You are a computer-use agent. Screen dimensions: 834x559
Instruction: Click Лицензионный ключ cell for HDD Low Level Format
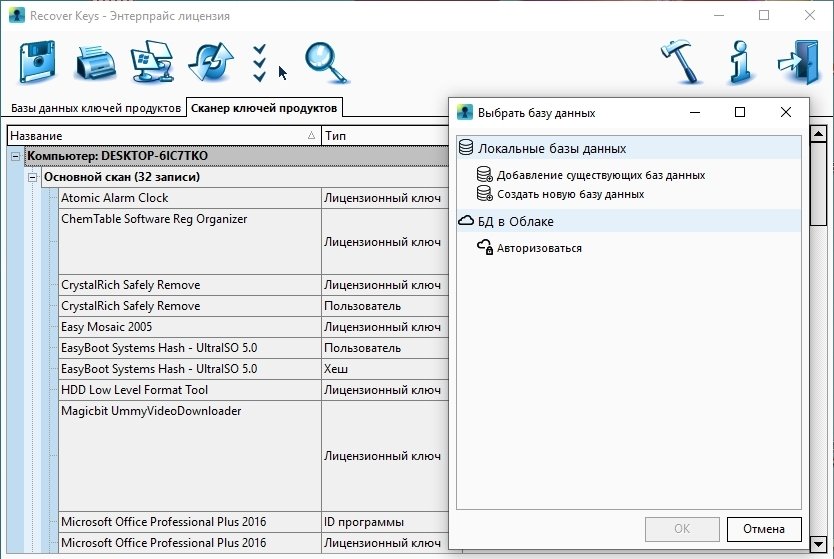[385, 390]
